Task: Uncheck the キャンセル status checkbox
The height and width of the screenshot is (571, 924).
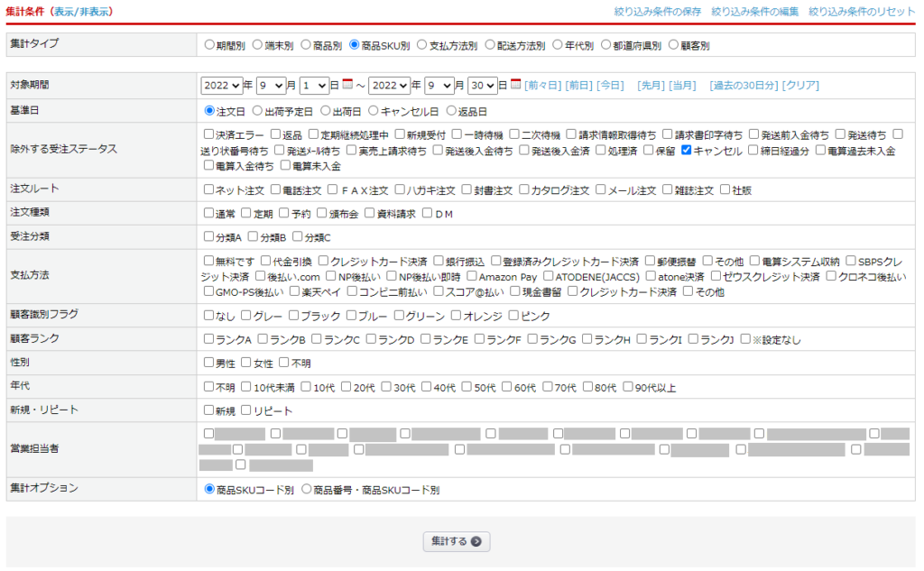Action: [x=686, y=151]
